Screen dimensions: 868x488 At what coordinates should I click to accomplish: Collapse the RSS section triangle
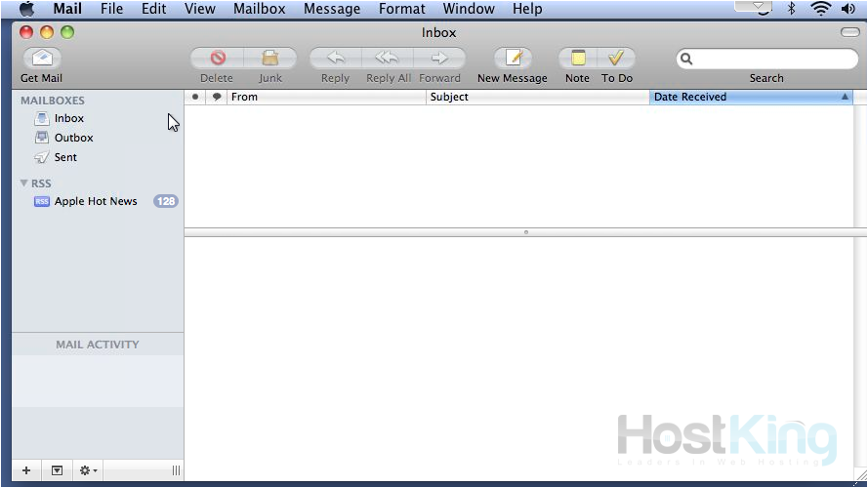coord(23,183)
